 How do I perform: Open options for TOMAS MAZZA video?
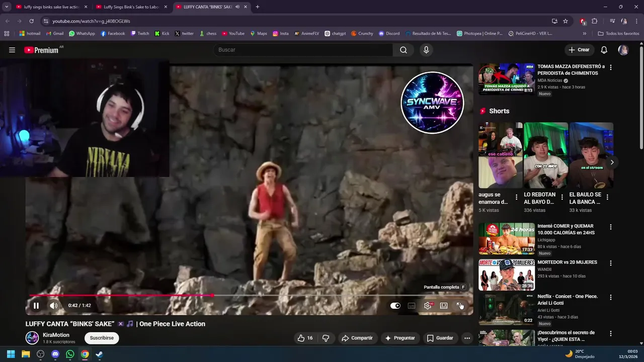pyautogui.click(x=611, y=67)
